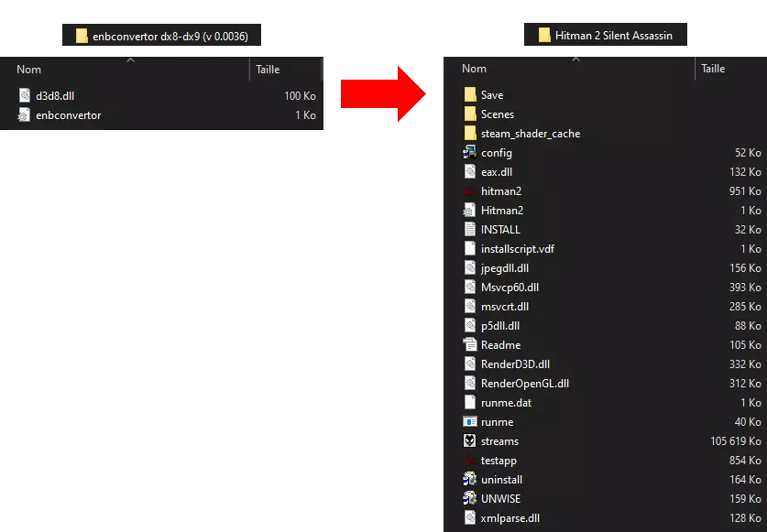Select the installscript.vdf file icon
The width and height of the screenshot is (767, 532).
tap(469, 248)
